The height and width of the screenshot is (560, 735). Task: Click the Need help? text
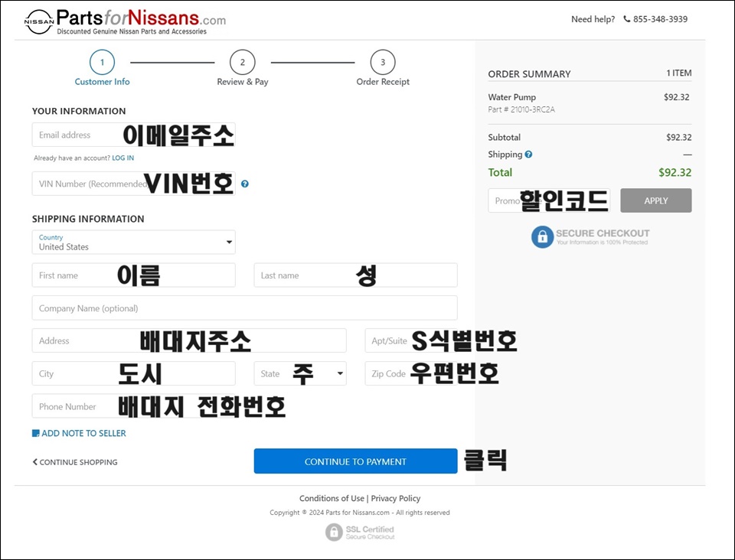[593, 19]
